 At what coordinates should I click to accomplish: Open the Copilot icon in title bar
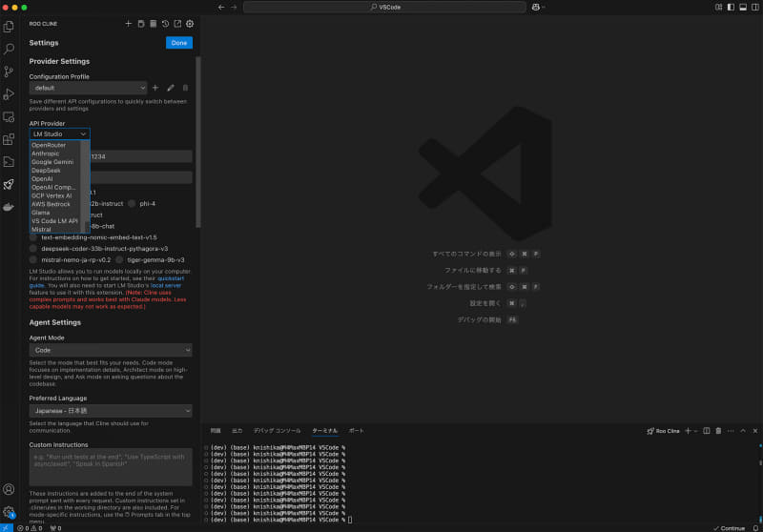point(536,7)
